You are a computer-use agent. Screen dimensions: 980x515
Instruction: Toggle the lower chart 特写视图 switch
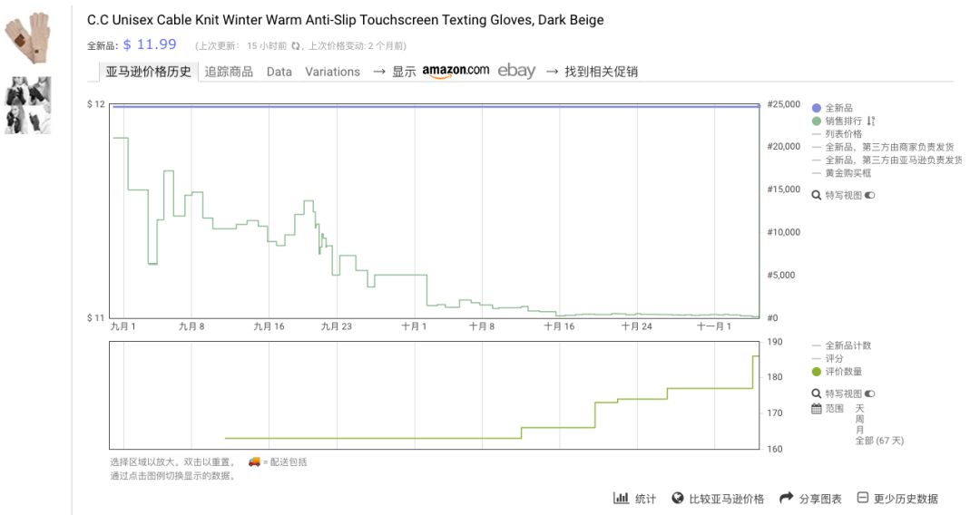869,394
